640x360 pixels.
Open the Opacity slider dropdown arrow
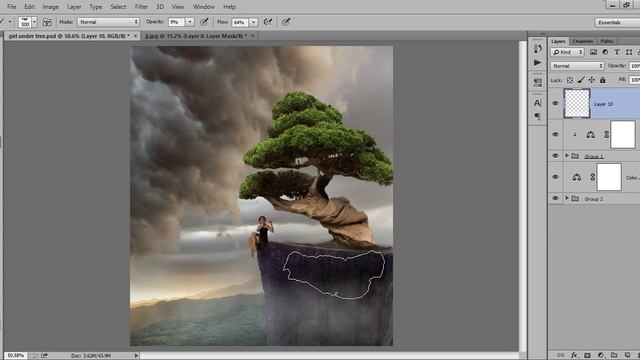pos(190,22)
